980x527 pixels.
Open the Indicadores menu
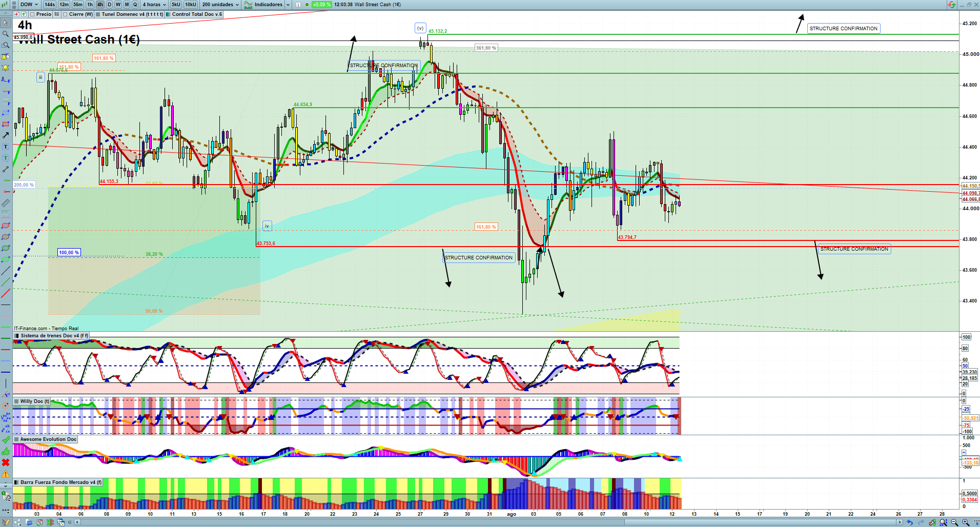click(268, 5)
